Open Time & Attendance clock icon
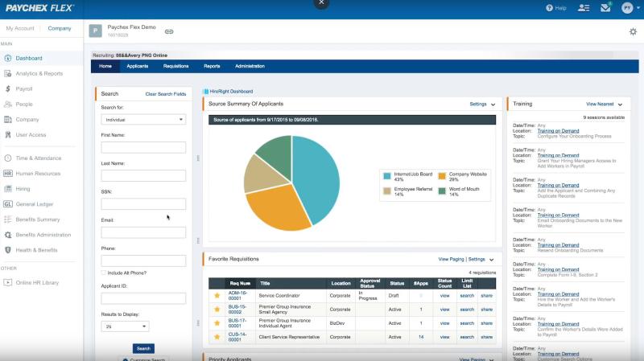The width and height of the screenshot is (644, 361). click(8, 158)
